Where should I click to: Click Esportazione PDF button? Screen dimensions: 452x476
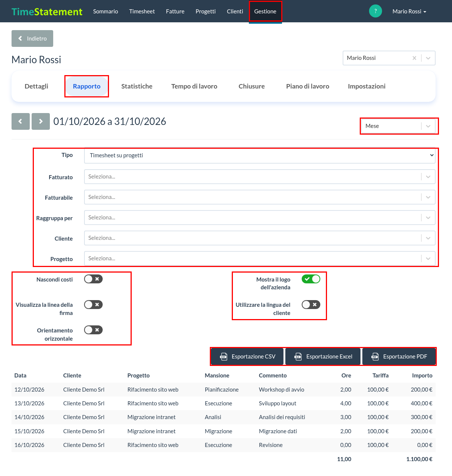pyautogui.click(x=399, y=357)
